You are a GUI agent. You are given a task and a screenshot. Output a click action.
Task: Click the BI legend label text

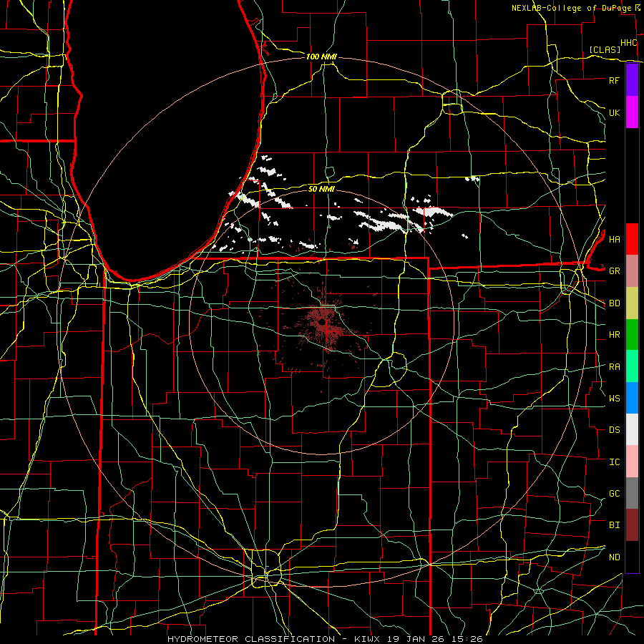[614, 525]
